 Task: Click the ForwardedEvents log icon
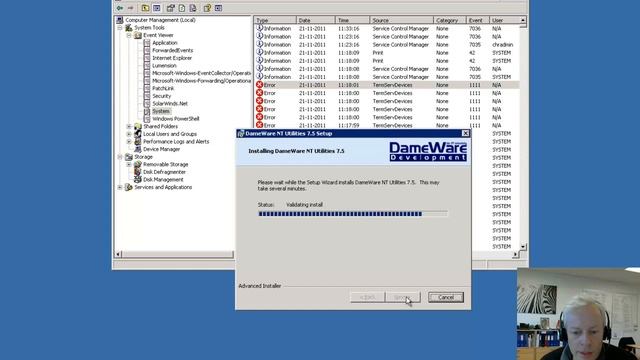coord(147,51)
